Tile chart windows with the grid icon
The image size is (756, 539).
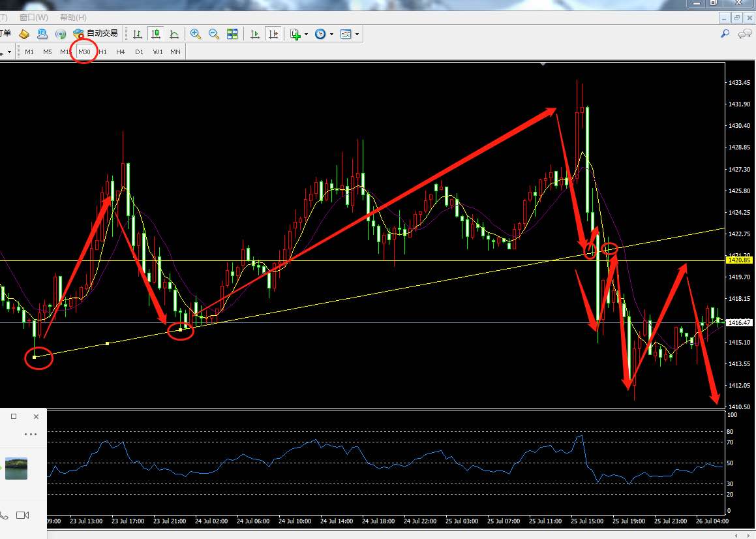click(x=232, y=34)
